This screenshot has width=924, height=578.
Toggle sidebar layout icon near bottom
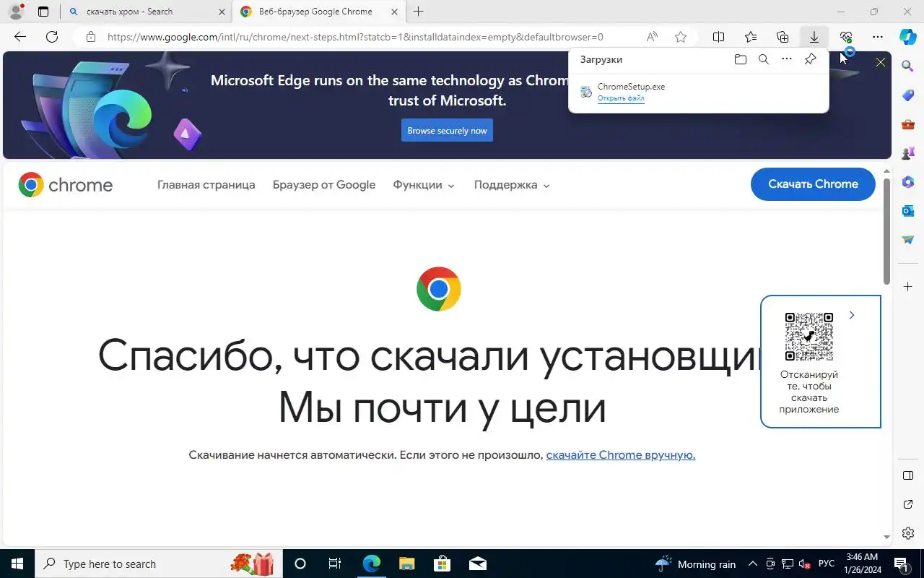point(908,475)
